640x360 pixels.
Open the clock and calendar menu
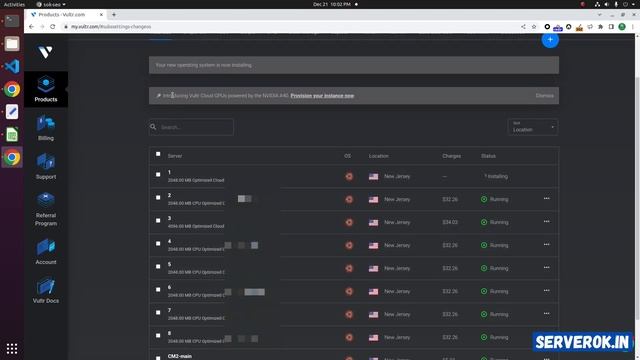point(332,4)
